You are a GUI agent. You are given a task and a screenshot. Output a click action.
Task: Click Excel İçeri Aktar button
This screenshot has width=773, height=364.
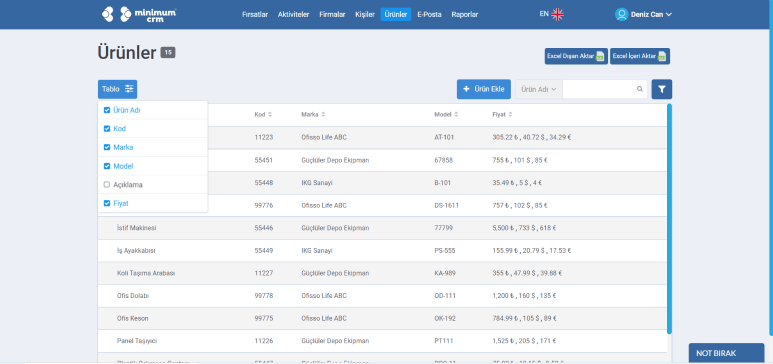639,56
